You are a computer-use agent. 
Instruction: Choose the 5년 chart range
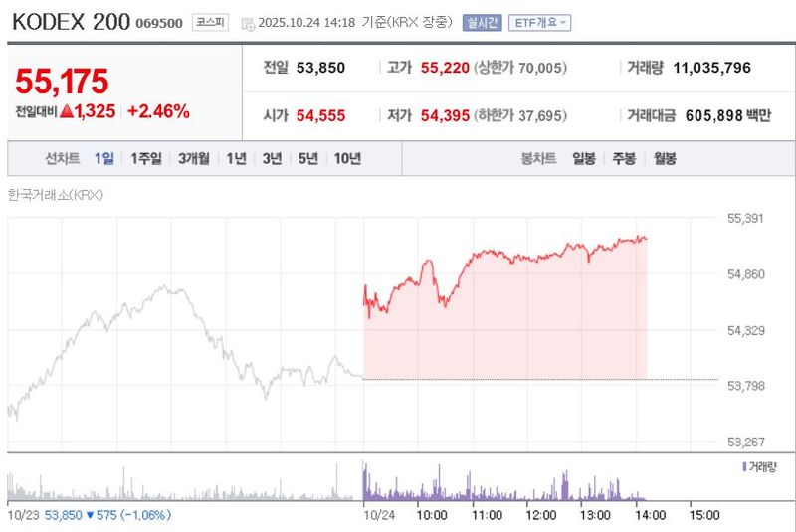coord(307,158)
